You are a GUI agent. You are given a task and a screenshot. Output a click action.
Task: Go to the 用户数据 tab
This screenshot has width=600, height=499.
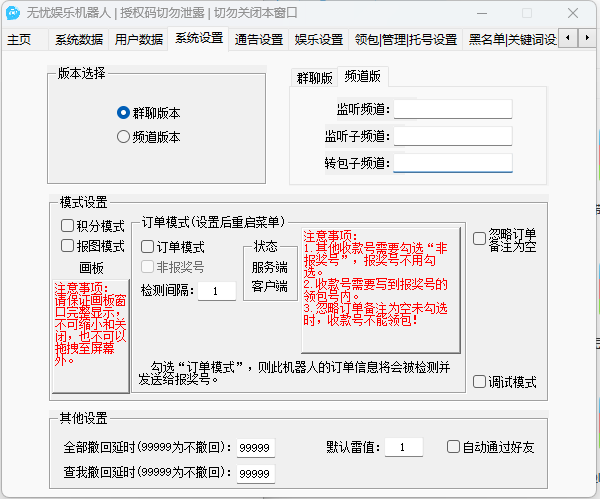(139, 40)
